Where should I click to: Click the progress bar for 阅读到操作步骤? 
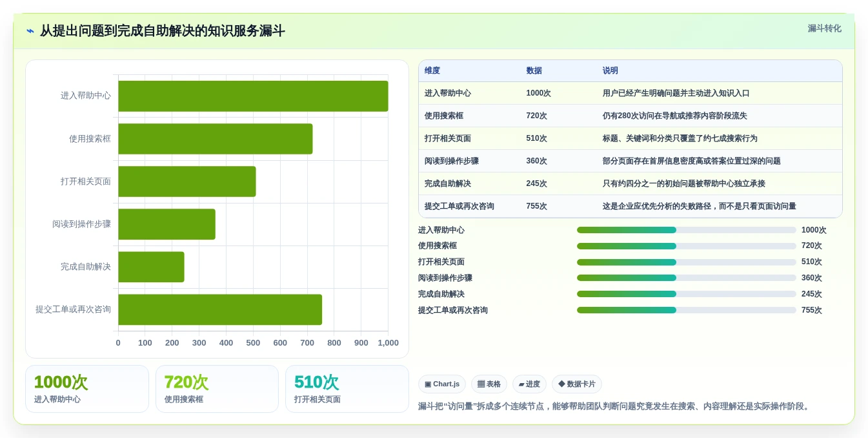click(687, 278)
